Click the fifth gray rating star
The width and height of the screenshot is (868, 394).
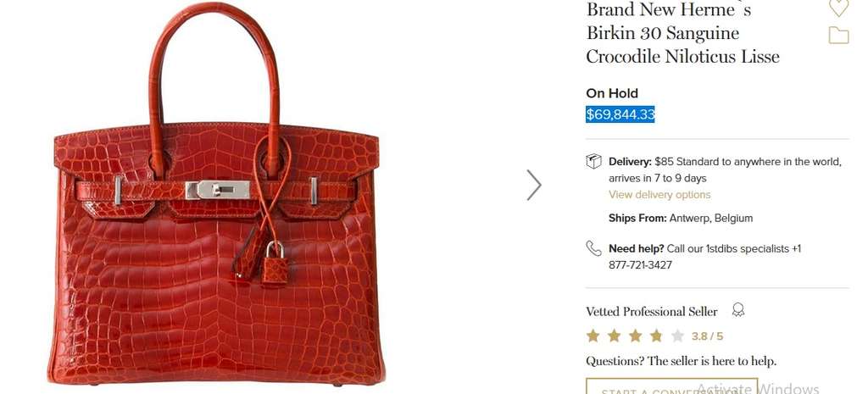pos(677,336)
